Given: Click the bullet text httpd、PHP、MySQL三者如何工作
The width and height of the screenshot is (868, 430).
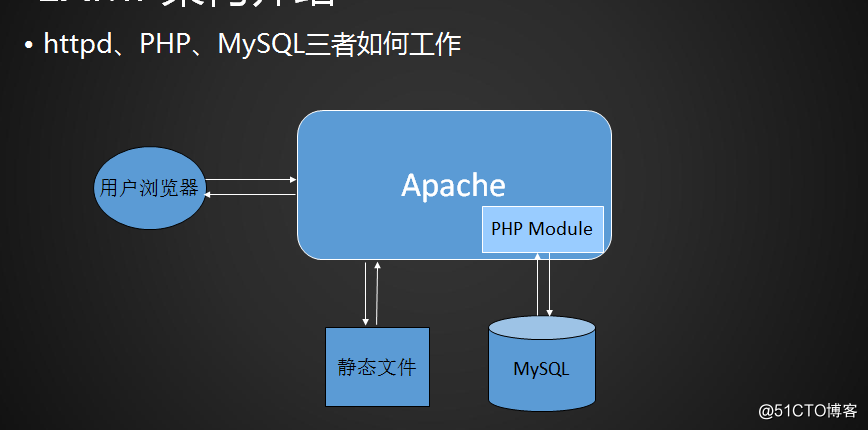Looking at the screenshot, I should click(252, 44).
